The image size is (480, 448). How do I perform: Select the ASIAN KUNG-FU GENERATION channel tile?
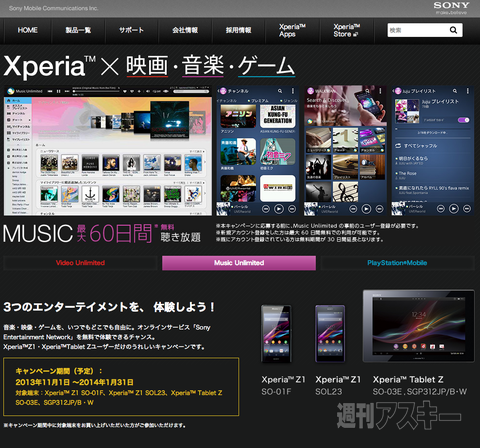point(278,116)
